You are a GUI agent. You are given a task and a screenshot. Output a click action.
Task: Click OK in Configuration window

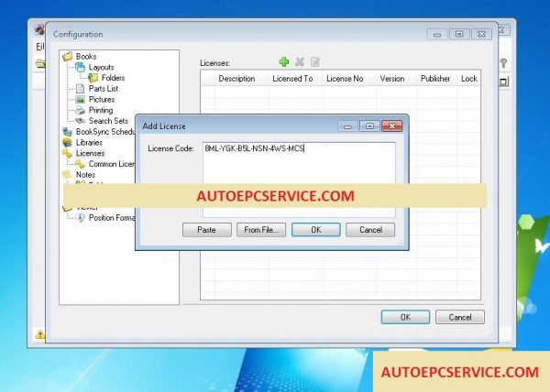click(405, 317)
